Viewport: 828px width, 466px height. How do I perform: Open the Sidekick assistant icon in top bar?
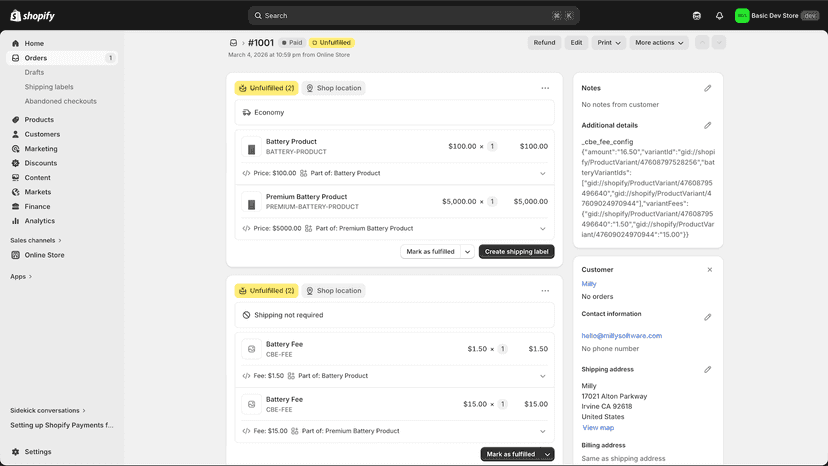tap(697, 16)
